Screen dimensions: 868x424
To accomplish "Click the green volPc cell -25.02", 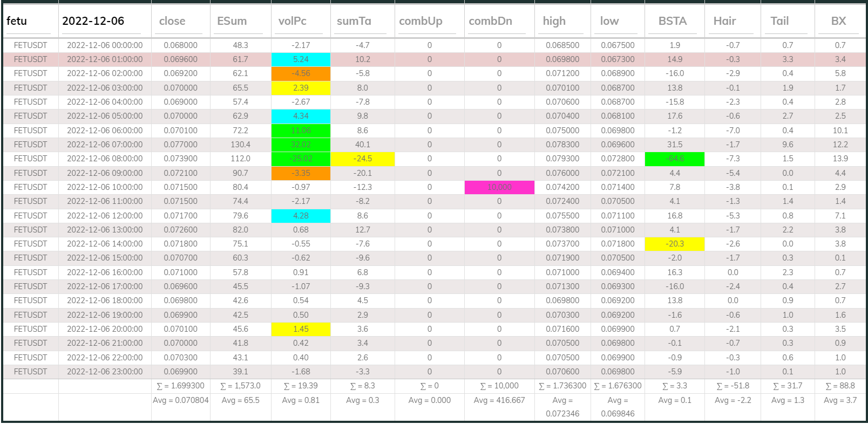I will coord(301,159).
